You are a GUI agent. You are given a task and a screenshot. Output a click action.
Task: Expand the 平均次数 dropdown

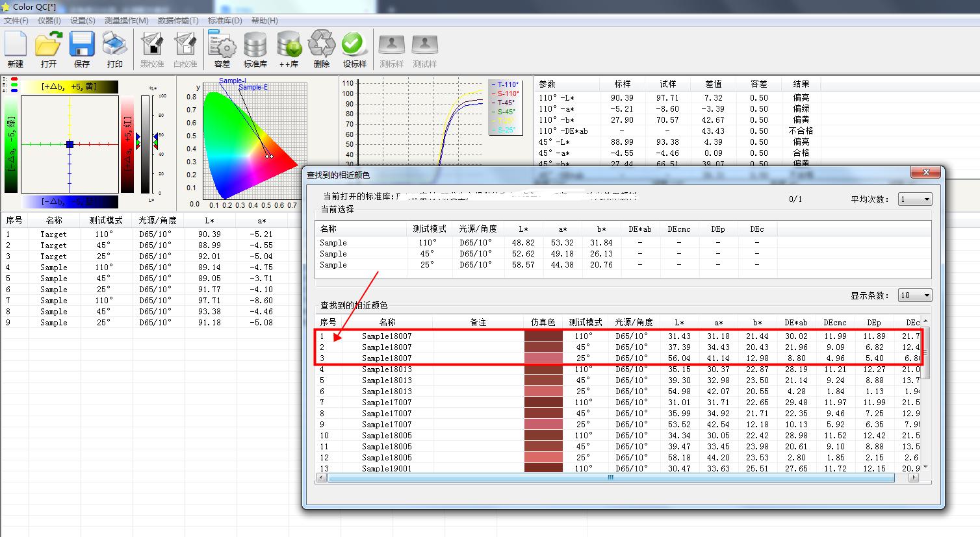click(915, 199)
